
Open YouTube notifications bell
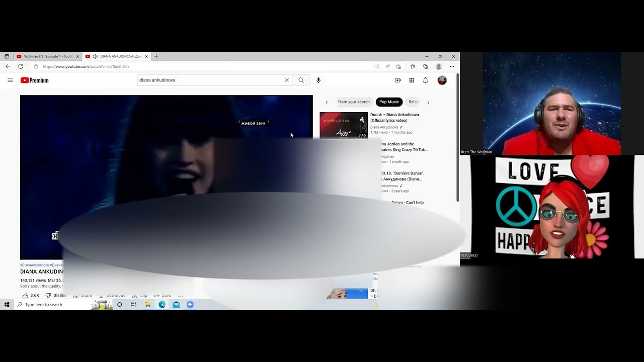pos(425,80)
